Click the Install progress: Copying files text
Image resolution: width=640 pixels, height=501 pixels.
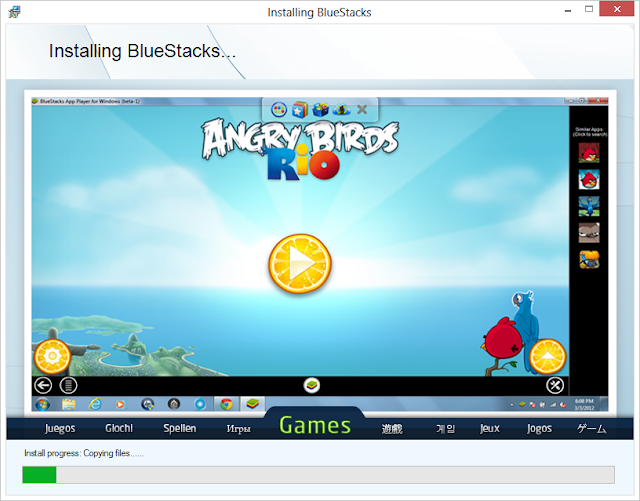[x=84, y=453]
